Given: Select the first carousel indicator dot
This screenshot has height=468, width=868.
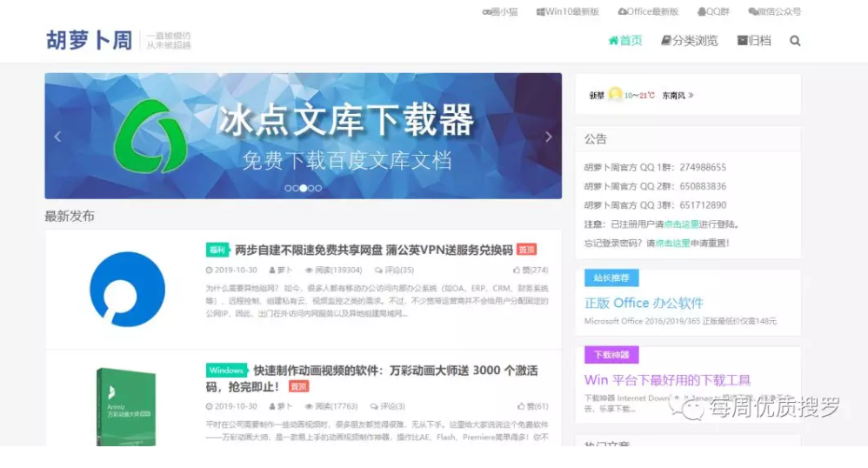Looking at the screenshot, I should 288,188.
